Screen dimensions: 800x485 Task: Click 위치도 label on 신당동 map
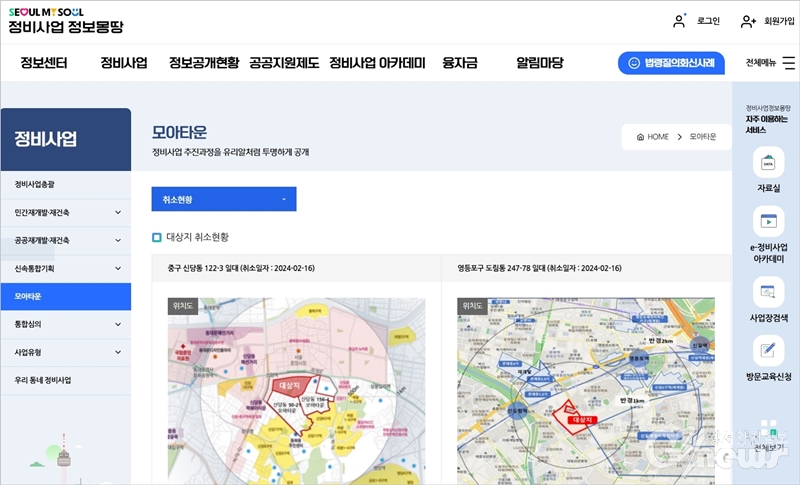pyautogui.click(x=183, y=306)
